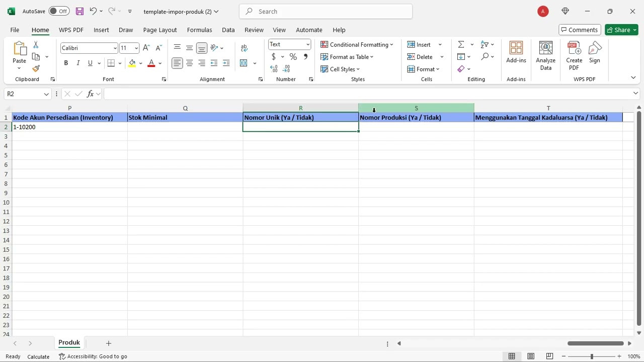
Task: Select the Produk sheet tab
Action: pyautogui.click(x=69, y=342)
